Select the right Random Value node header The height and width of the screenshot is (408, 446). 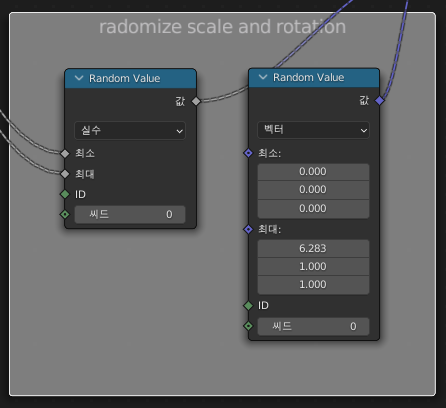(314, 78)
